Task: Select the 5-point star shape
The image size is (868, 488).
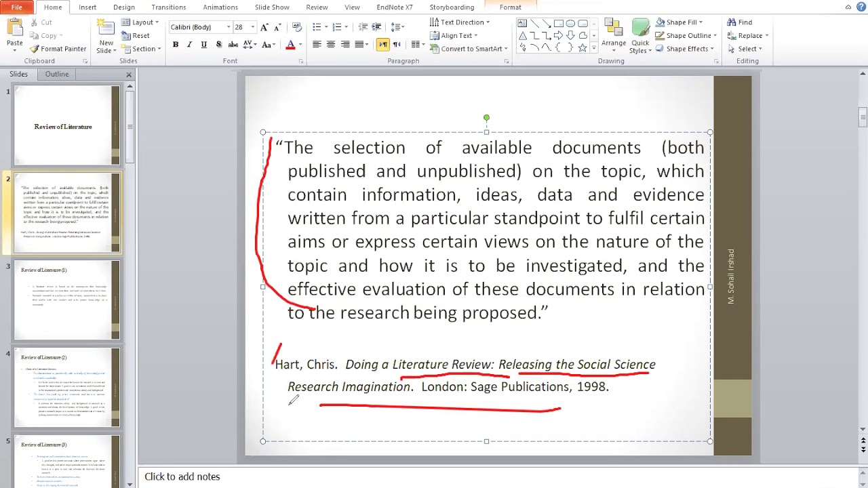Action: coord(583,48)
